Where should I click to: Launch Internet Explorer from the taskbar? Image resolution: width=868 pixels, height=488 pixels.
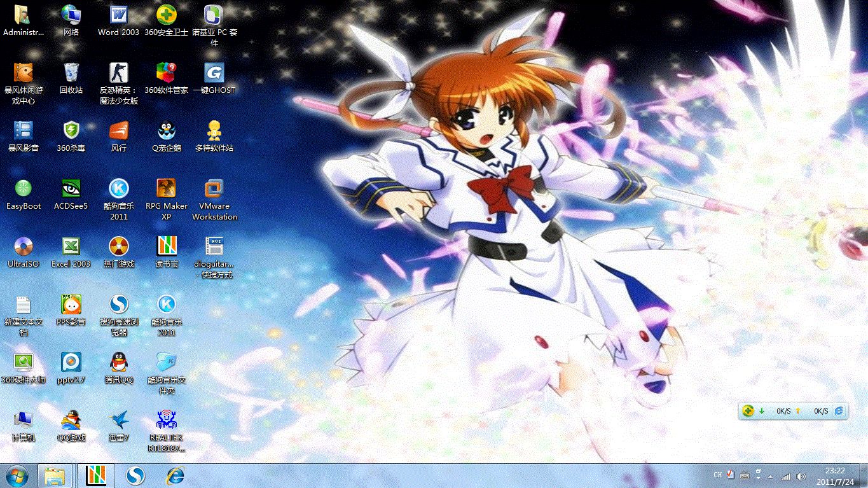click(x=175, y=475)
